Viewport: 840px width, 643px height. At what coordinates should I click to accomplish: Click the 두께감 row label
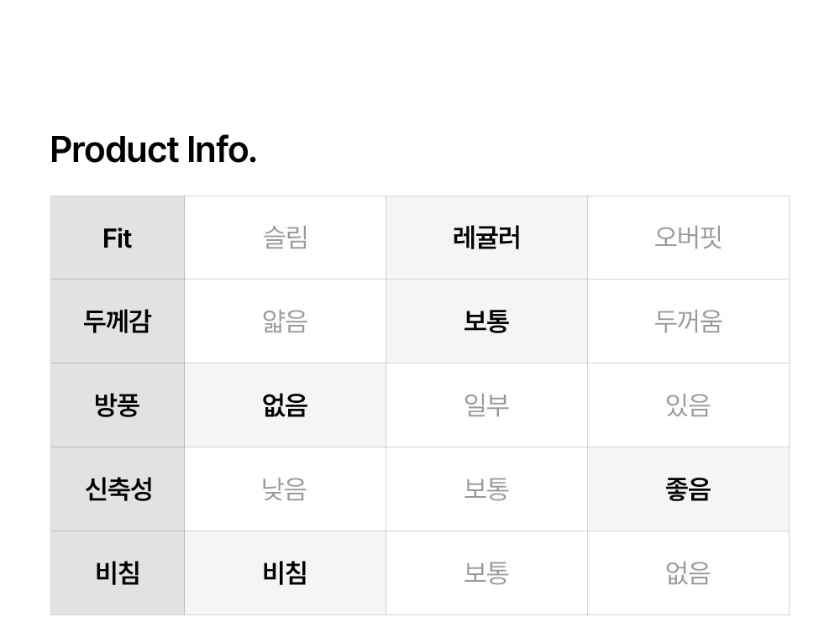(x=118, y=321)
